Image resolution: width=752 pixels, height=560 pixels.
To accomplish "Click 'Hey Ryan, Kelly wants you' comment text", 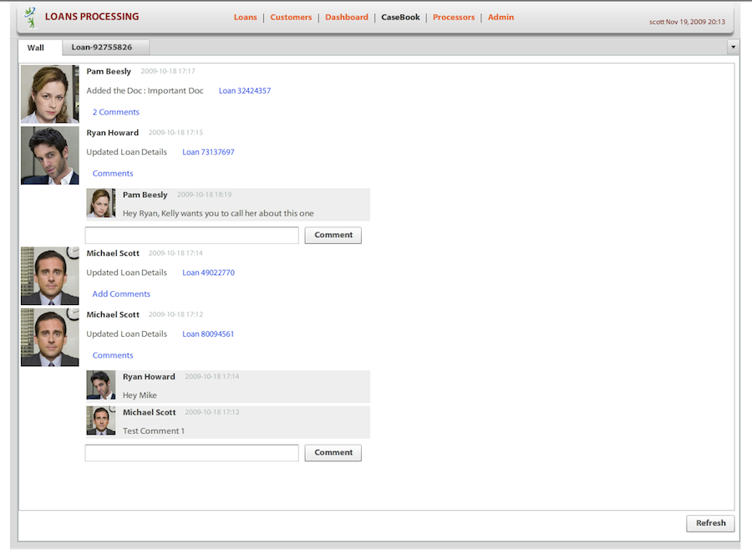I will coord(218,213).
